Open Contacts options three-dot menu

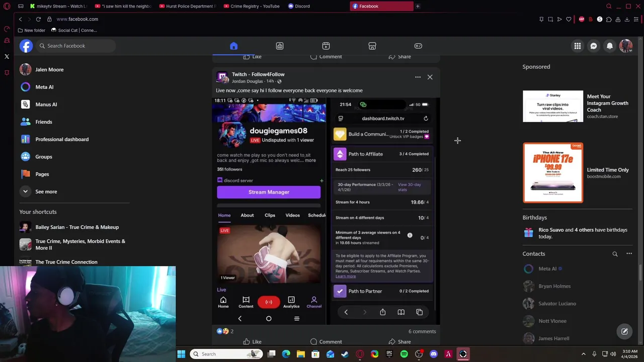point(629,254)
